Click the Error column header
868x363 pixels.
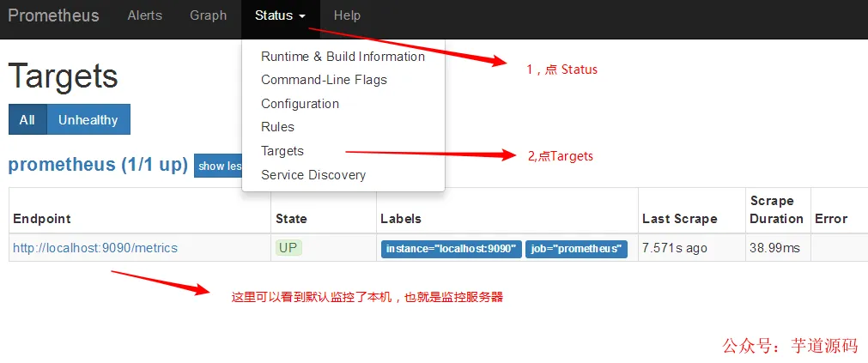pyautogui.click(x=831, y=219)
